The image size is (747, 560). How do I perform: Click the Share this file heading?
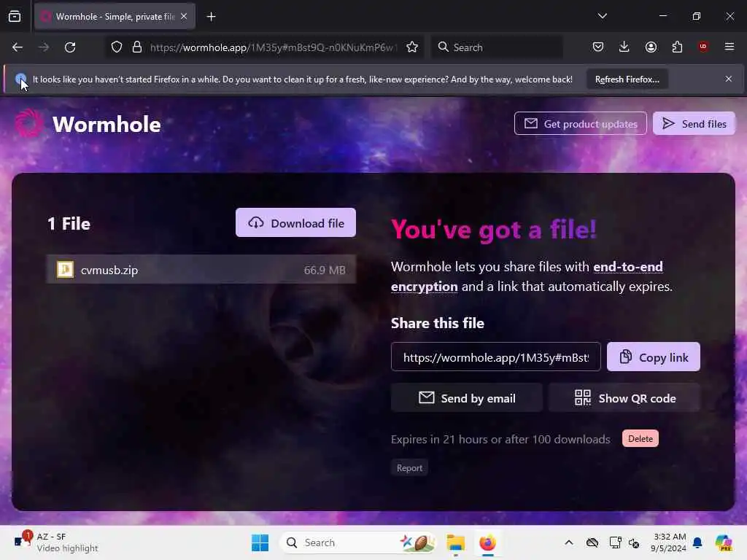[x=438, y=323]
